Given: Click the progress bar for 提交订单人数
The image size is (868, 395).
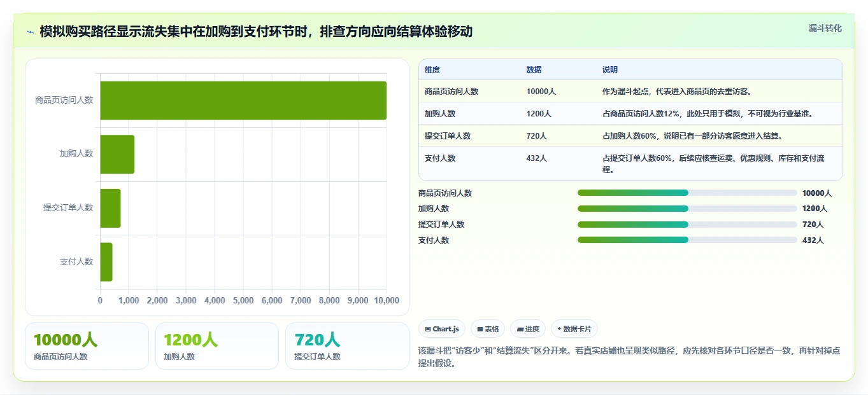Looking at the screenshot, I should [x=687, y=225].
